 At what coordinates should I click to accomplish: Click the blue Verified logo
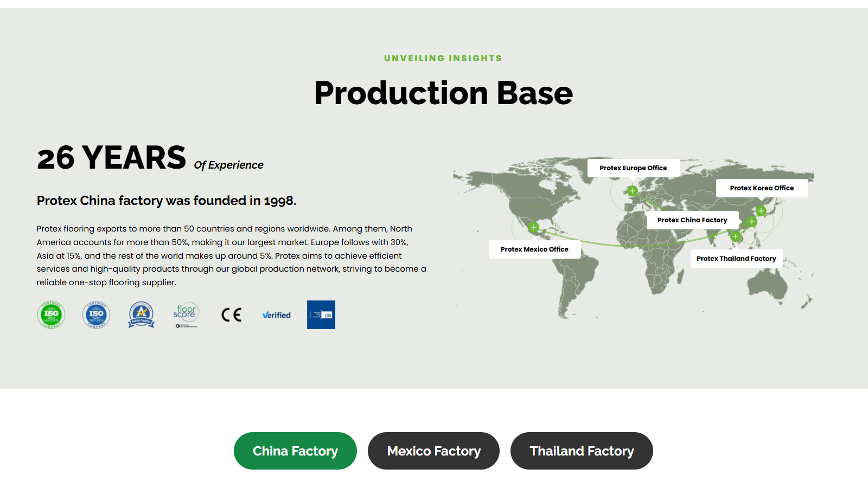[276, 315]
